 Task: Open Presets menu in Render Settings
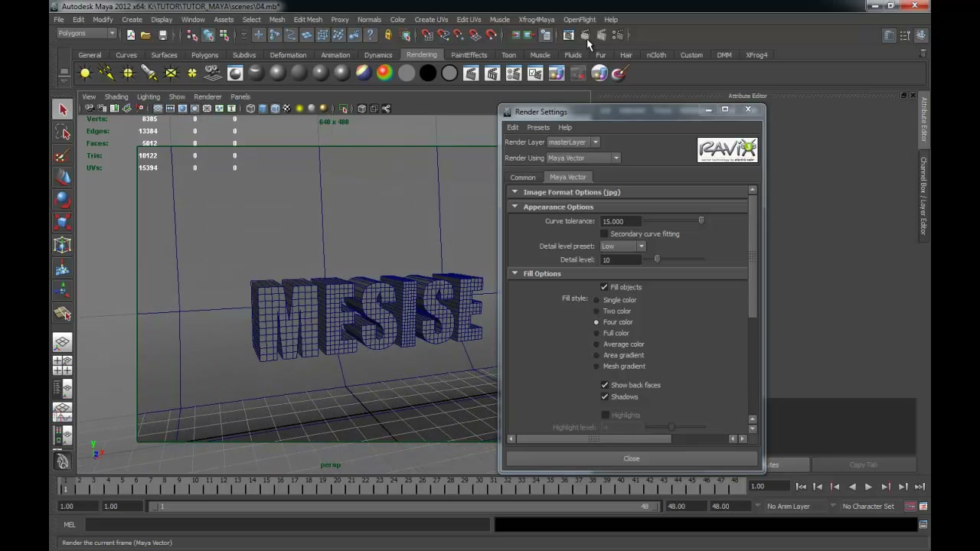click(538, 128)
